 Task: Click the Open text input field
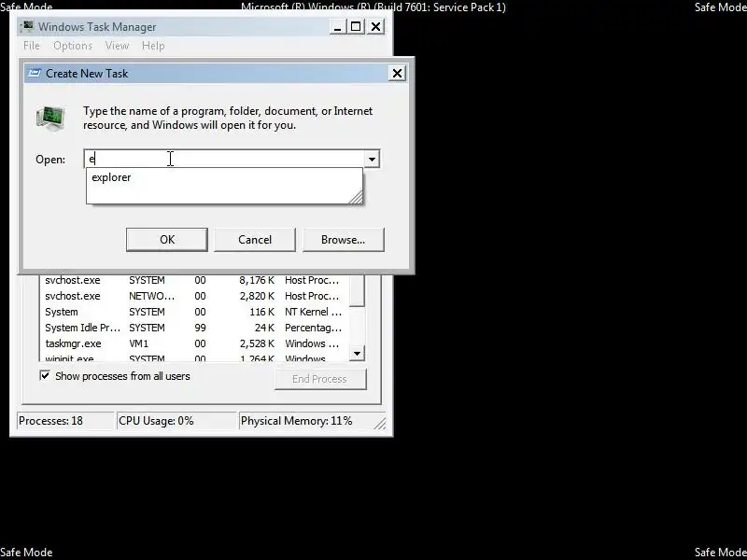point(224,159)
